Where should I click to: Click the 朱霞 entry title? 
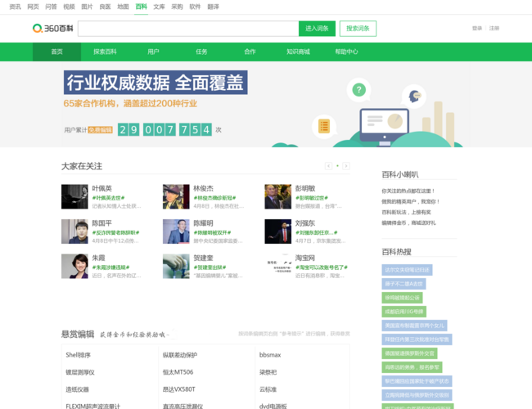point(98,258)
